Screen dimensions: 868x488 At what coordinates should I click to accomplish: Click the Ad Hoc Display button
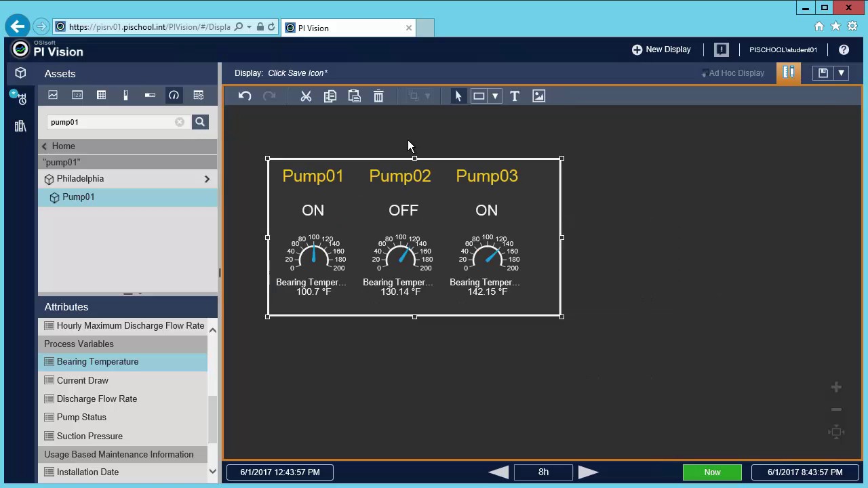(x=732, y=73)
